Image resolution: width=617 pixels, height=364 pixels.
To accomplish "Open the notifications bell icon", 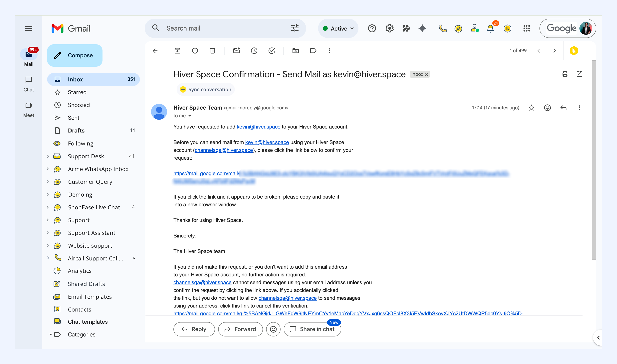I will [490, 29].
